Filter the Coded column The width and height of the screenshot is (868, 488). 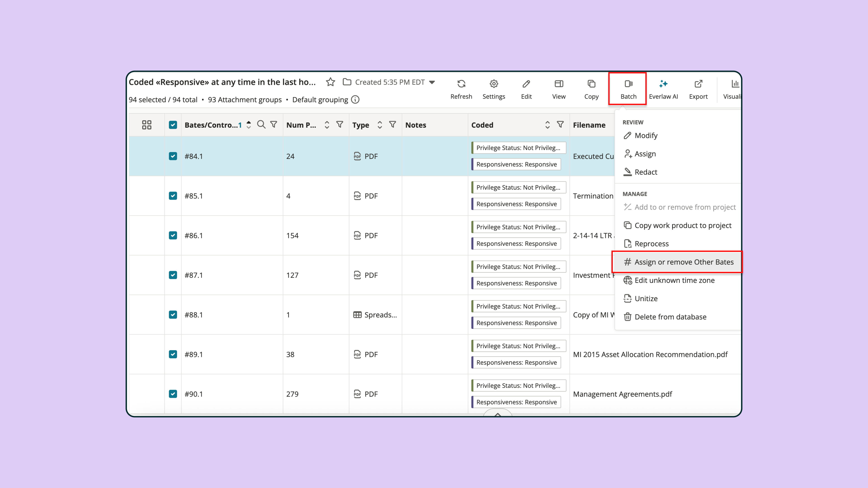[x=560, y=125]
